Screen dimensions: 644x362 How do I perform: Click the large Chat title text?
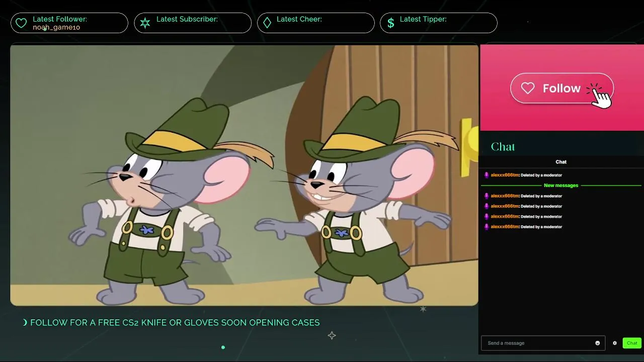pyautogui.click(x=503, y=147)
